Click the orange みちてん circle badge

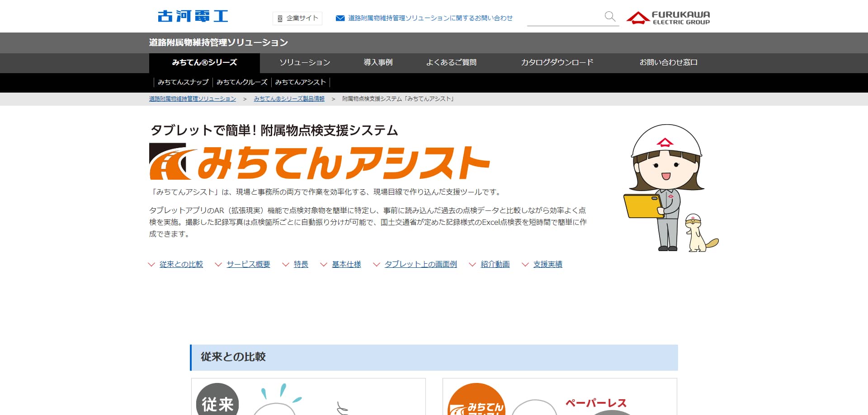pos(476,399)
